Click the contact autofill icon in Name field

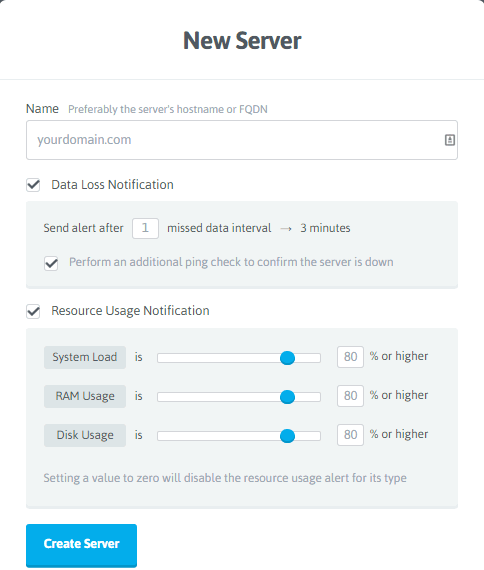(x=449, y=140)
